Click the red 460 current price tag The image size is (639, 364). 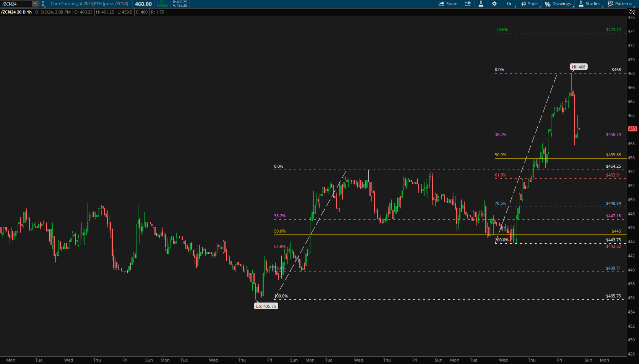tap(632, 129)
